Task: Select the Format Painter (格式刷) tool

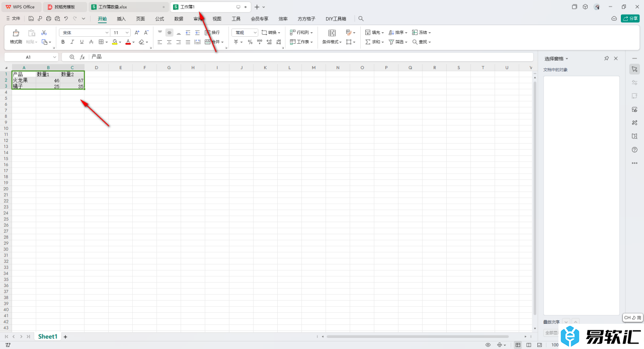Action: coord(16,37)
